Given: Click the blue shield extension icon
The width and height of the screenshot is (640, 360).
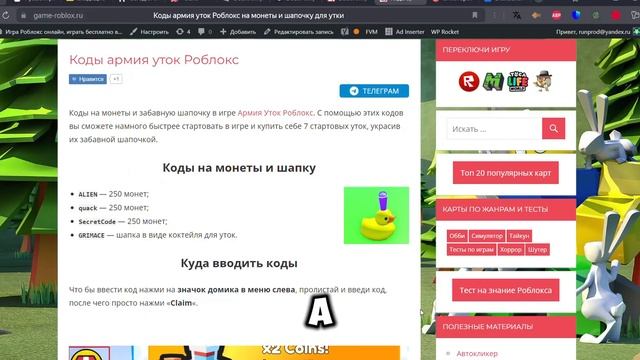Looking at the screenshot, I should click(576, 16).
